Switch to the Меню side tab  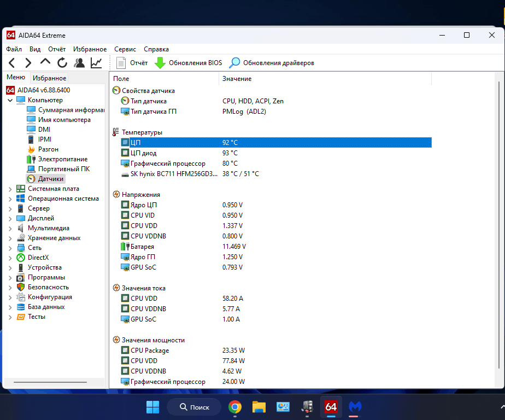click(16, 77)
